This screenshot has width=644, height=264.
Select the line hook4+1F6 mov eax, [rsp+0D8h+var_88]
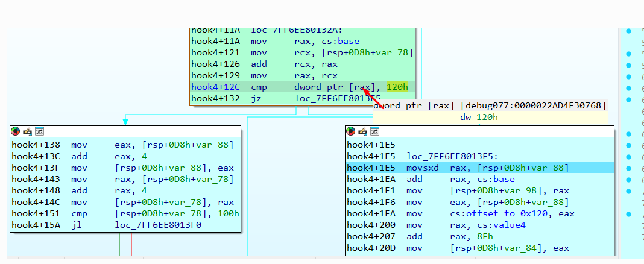click(x=480, y=202)
